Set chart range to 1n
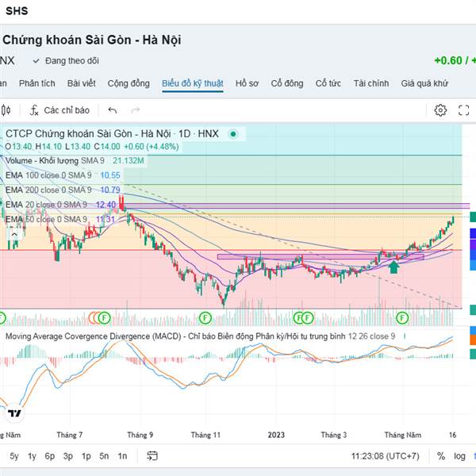The height and width of the screenshot is (476, 476). click(x=122, y=456)
